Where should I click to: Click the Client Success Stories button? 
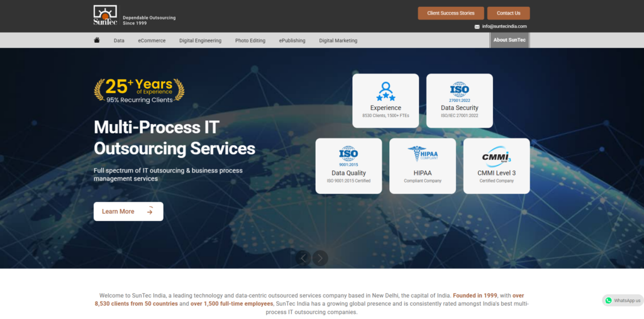click(451, 13)
